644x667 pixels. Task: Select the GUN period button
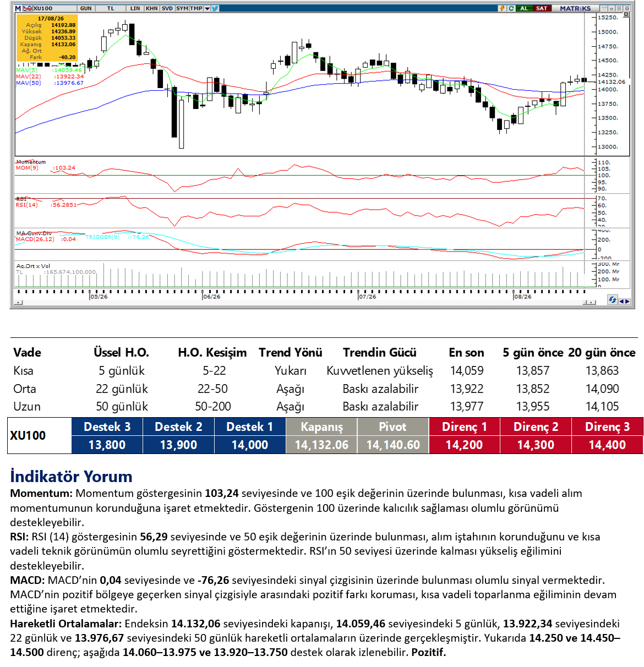[x=86, y=8]
